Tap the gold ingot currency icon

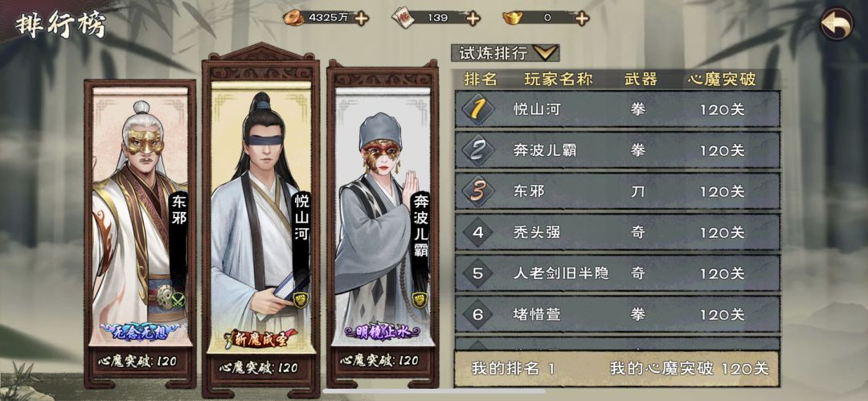click(513, 18)
